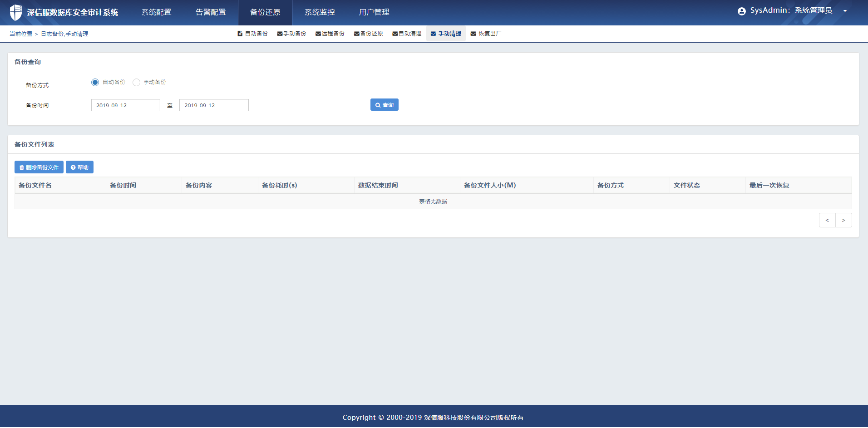The height and width of the screenshot is (428, 868).
Task: Open the end date picker field
Action: tap(214, 105)
